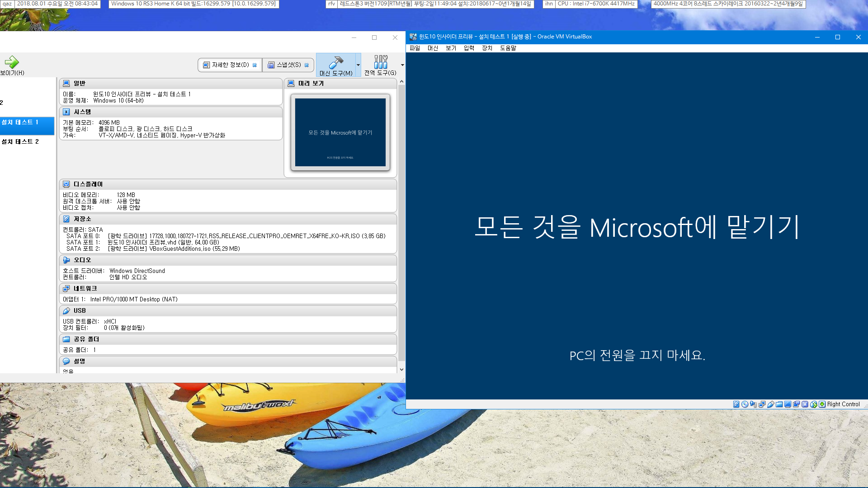Screen dimensions: 868x488
Task: Click the green Show (보이기) arrow icon
Action: coord(12,62)
